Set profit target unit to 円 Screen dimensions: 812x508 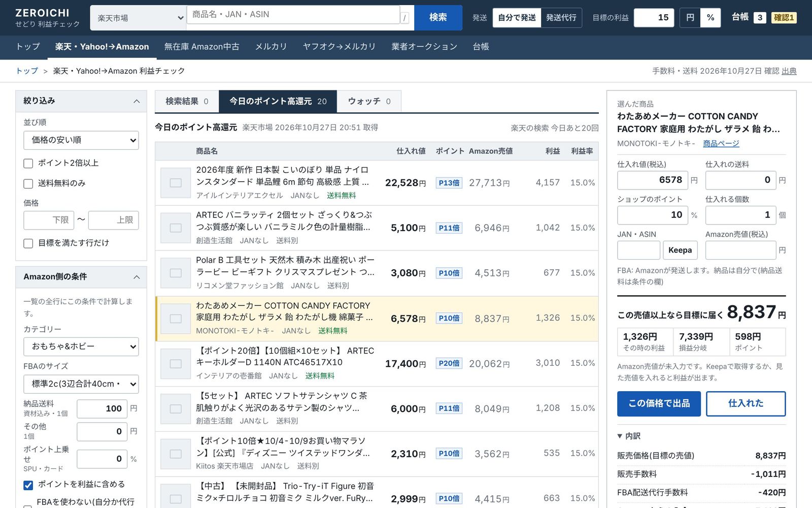tap(690, 18)
